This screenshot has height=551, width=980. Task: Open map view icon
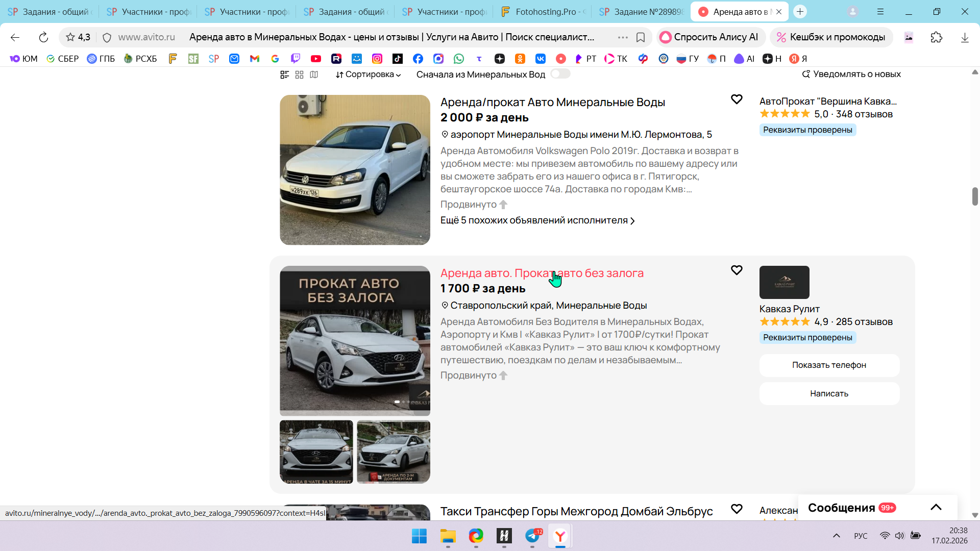point(314,74)
